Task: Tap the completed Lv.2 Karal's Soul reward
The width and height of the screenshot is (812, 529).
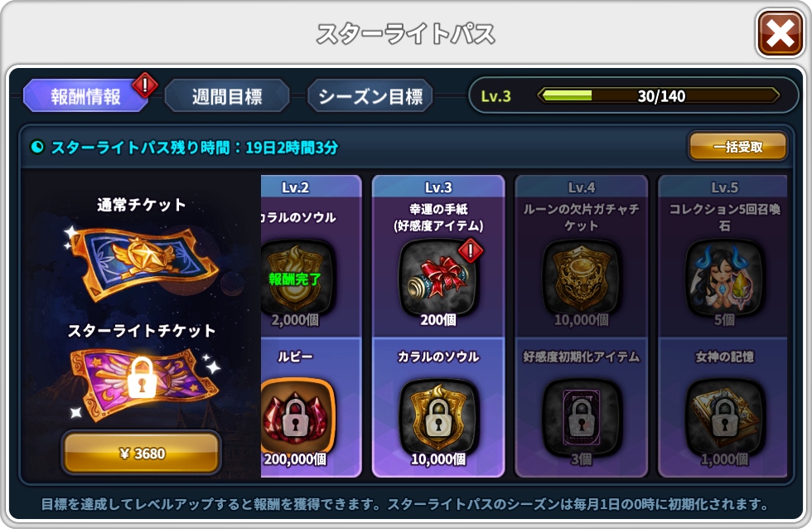Action: click(x=297, y=278)
